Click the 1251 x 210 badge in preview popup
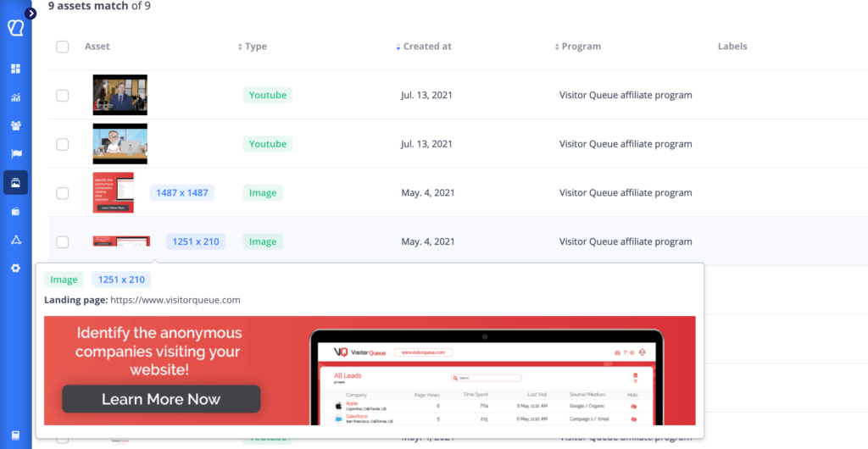The width and height of the screenshot is (868, 449). pos(121,280)
